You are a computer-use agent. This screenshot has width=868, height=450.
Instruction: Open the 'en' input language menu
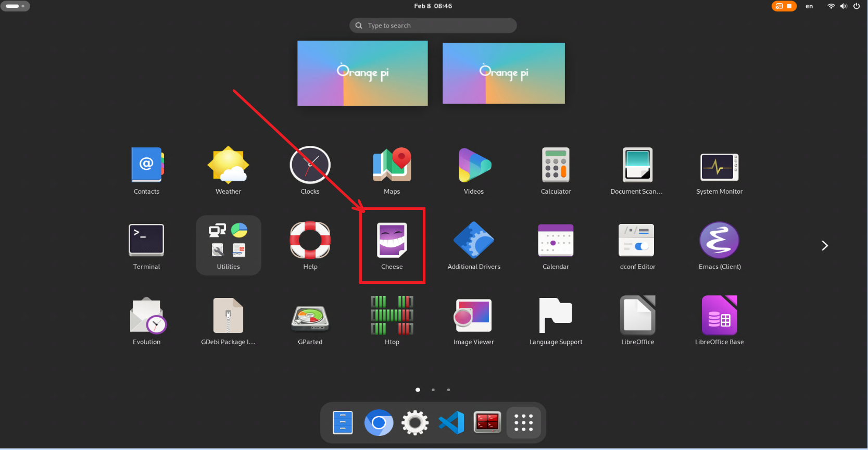click(809, 6)
